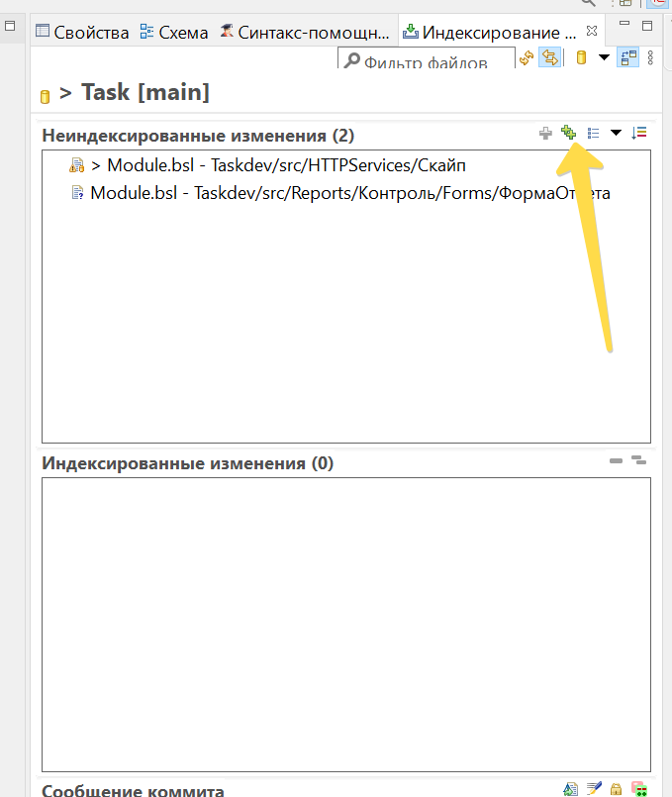Toggle the unstaged changes presentation list icon
This screenshot has width=672, height=797.
click(593, 134)
